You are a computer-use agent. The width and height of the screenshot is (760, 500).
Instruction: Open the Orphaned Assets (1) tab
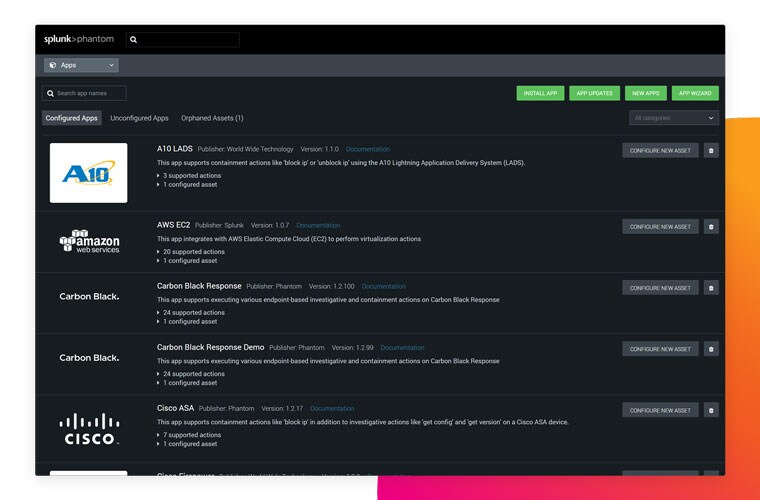pos(212,118)
